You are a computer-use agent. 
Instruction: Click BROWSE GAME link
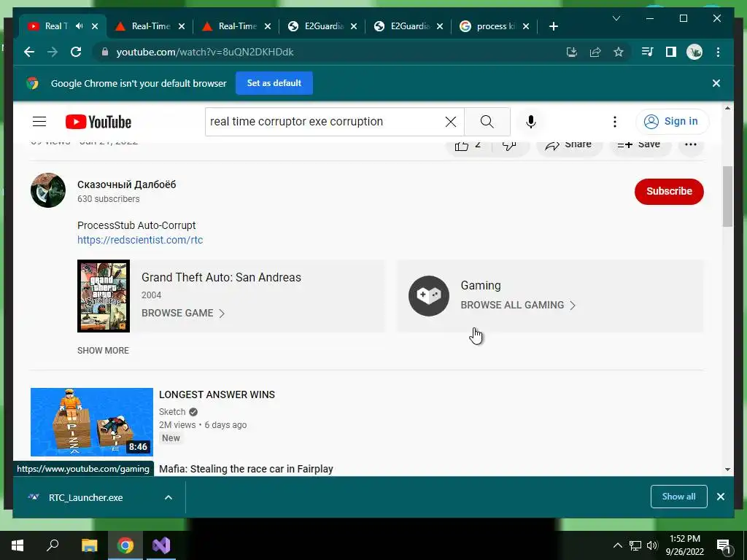(x=183, y=313)
